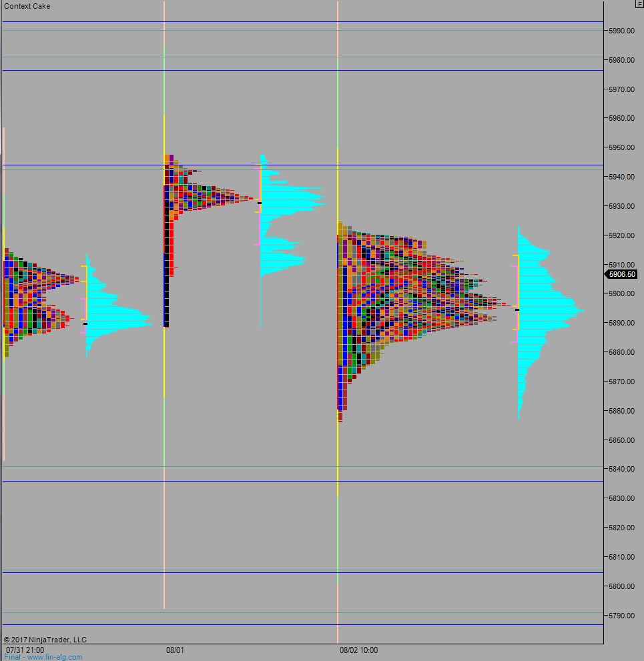This screenshot has width=644, height=661.
Task: Click the 5840.00 price axis label
Action: click(621, 469)
